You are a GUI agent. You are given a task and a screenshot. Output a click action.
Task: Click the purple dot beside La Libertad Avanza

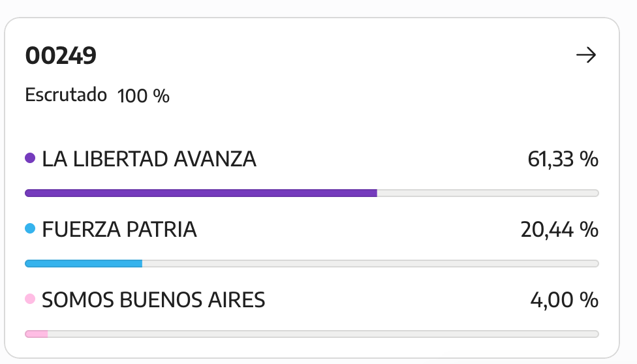pyautogui.click(x=30, y=158)
